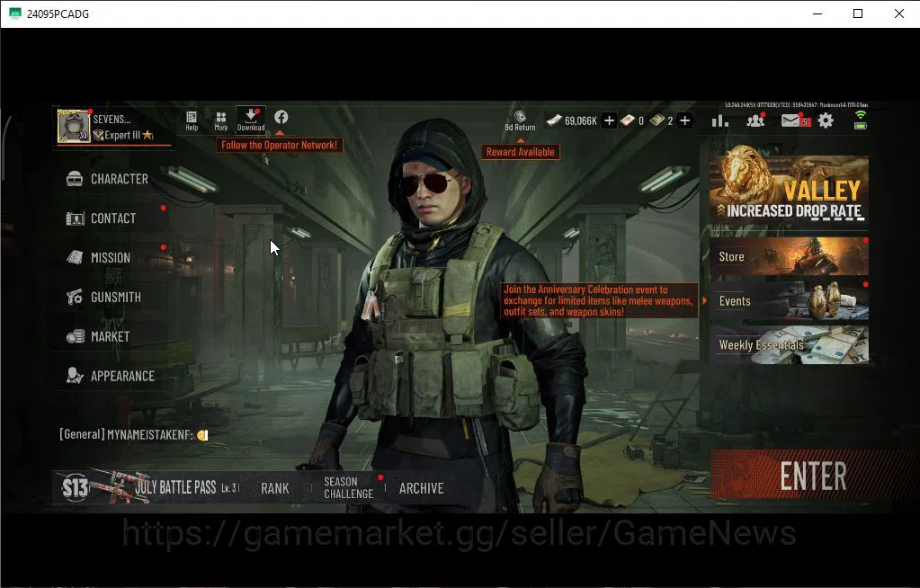920x588 pixels.
Task: Click the app icon in title bar
Action: (x=15, y=13)
